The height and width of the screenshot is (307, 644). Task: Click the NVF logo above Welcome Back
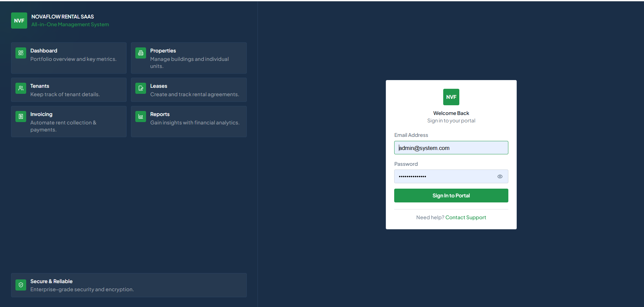click(x=451, y=97)
